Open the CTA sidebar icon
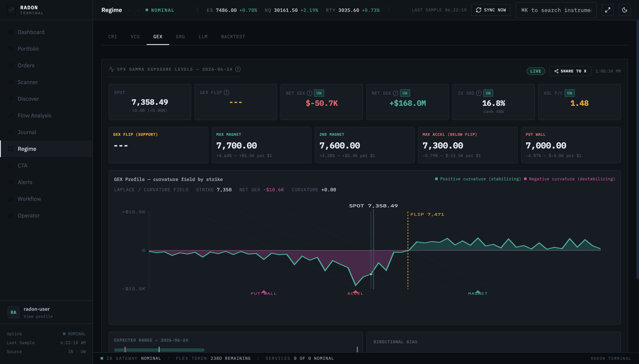The height and width of the screenshot is (364, 639). [x=11, y=166]
